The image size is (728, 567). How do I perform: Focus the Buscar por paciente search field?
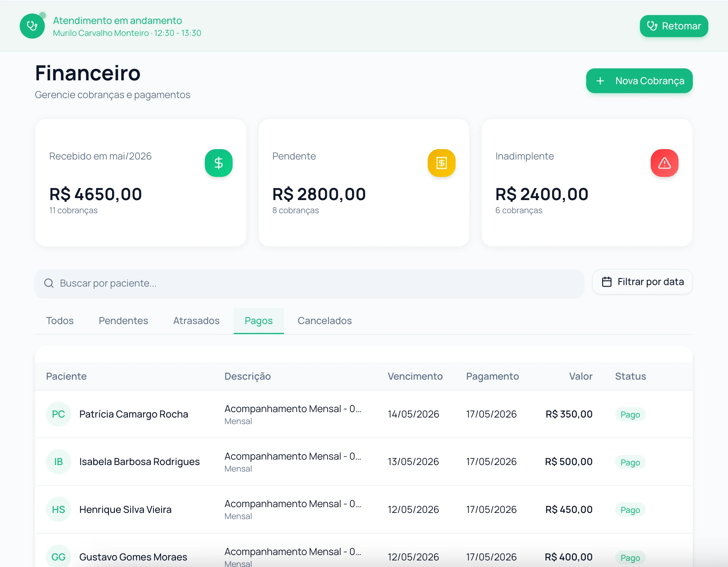pyautogui.click(x=309, y=283)
